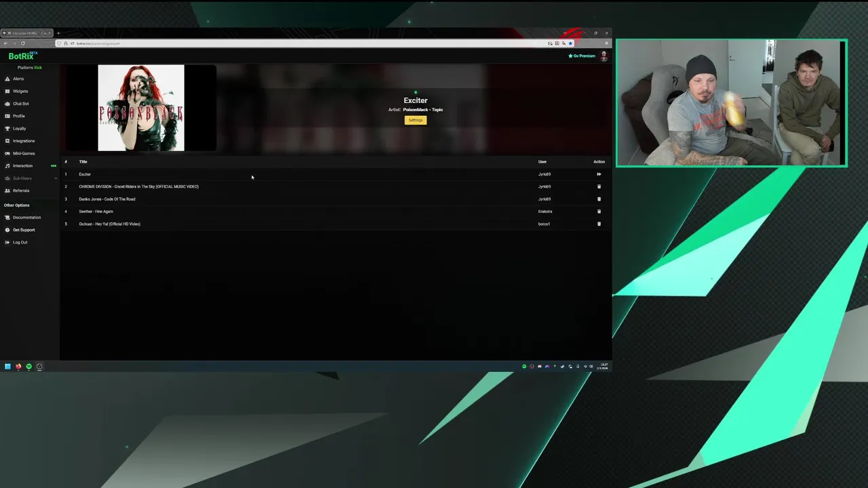
Task: Open Firefox from the taskbar
Action: click(18, 367)
